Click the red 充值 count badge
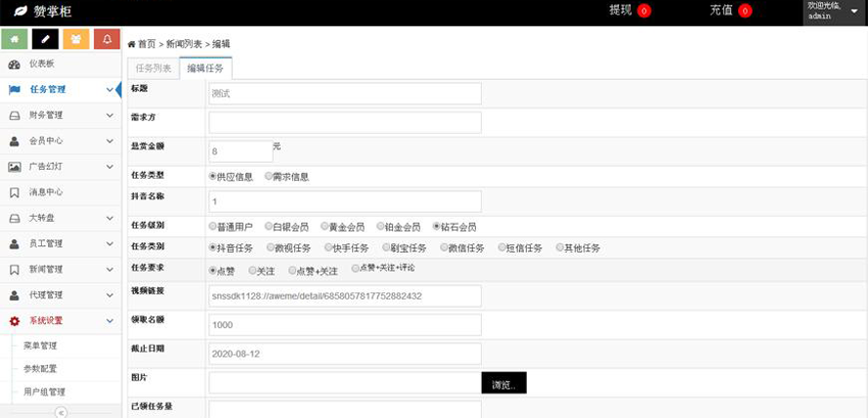 [745, 11]
